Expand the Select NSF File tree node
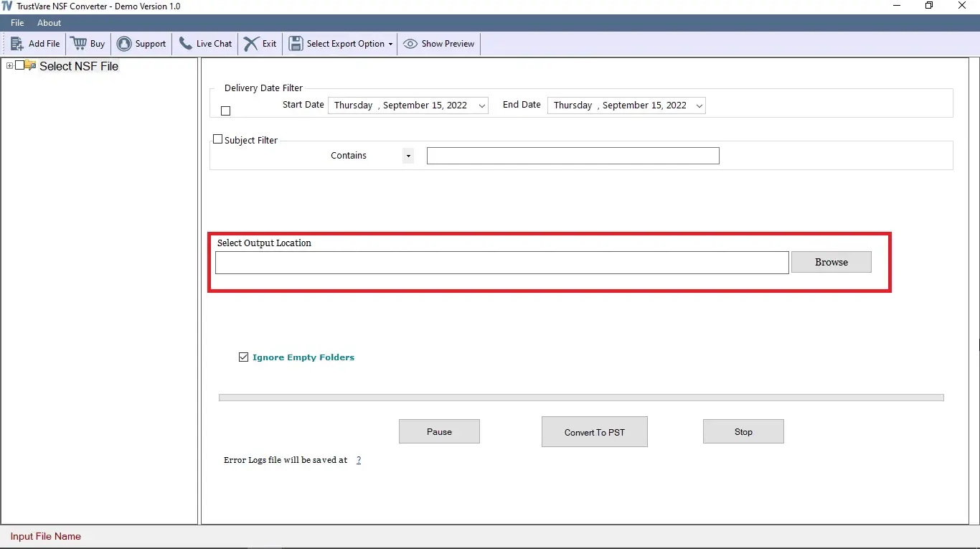The height and width of the screenshot is (549, 980). tap(9, 65)
